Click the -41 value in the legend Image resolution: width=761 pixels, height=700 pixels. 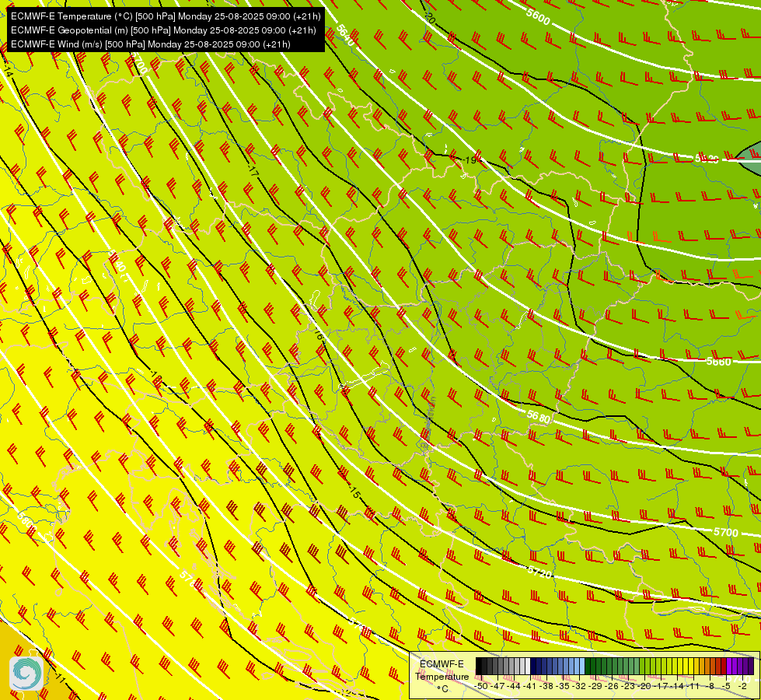tap(530, 687)
